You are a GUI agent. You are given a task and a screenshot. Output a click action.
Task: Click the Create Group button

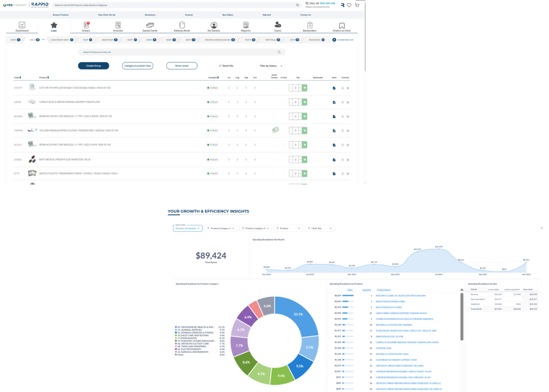point(93,66)
